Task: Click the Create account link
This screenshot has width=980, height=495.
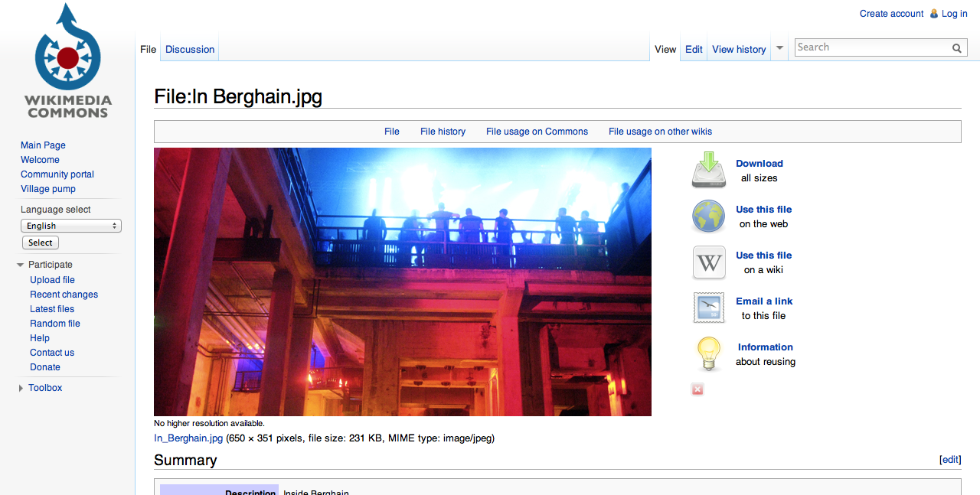Action: pyautogui.click(x=891, y=14)
